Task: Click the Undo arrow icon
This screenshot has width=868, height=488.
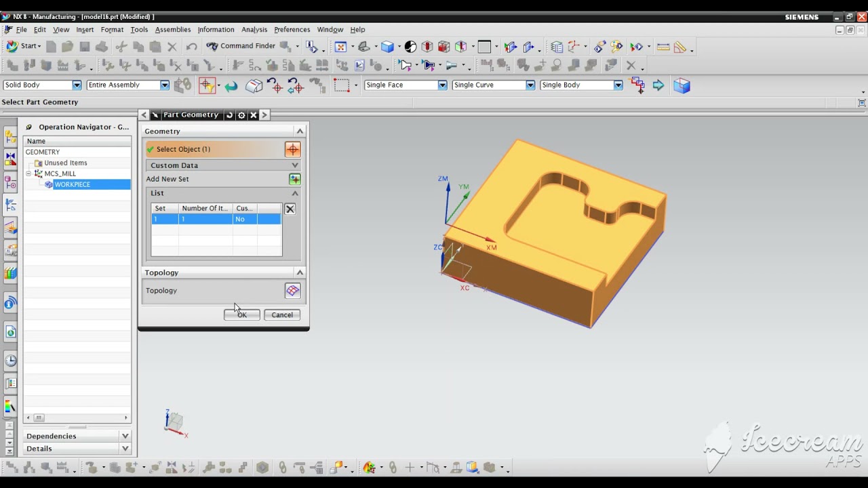Action: coord(192,47)
